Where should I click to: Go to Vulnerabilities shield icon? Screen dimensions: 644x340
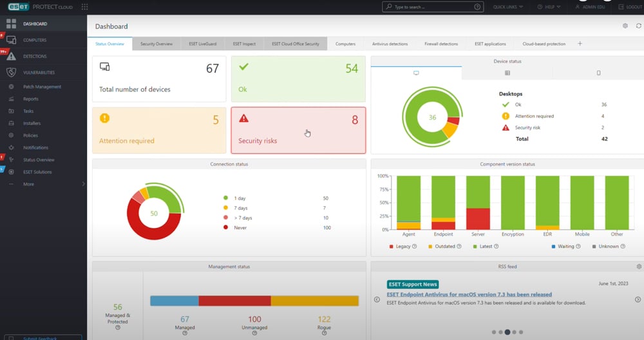coord(38,73)
